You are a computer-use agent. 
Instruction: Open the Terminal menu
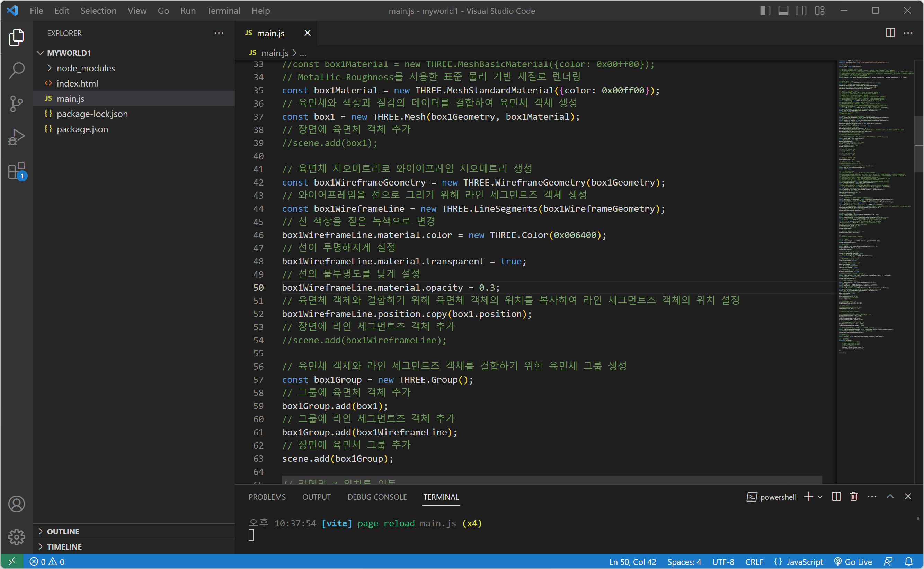223,11
